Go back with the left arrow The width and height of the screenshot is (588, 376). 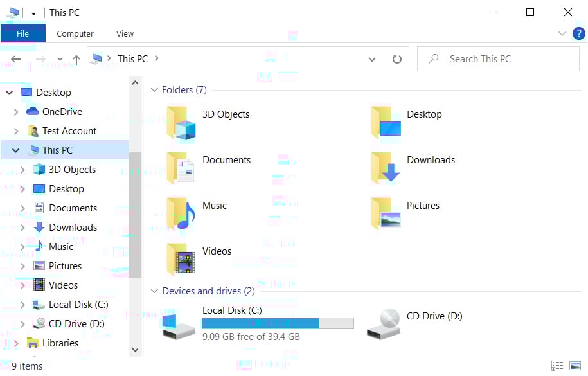click(16, 59)
